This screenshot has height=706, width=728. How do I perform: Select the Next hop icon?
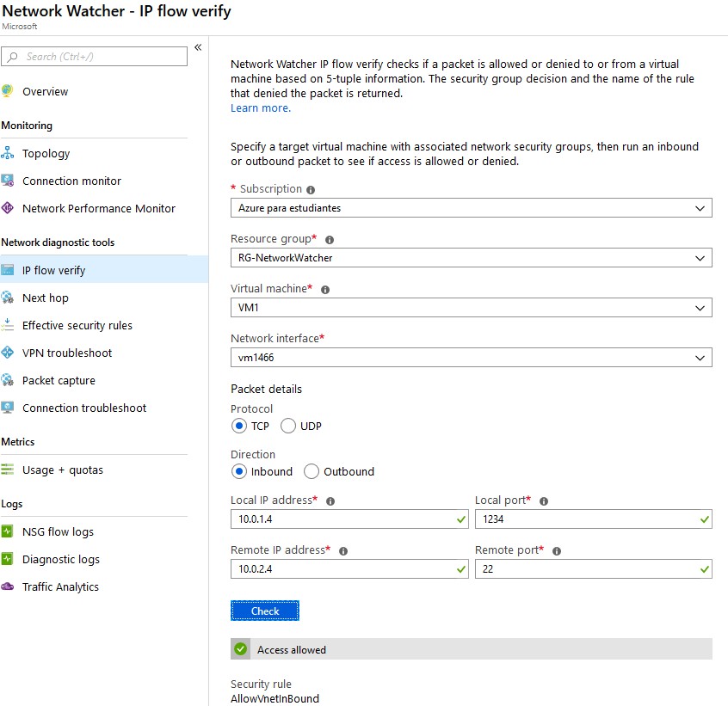click(x=8, y=298)
